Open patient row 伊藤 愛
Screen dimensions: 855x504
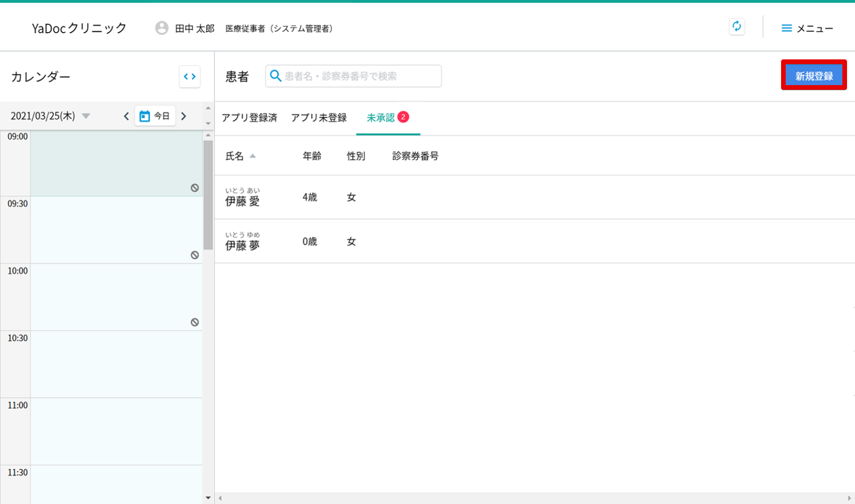click(x=534, y=197)
